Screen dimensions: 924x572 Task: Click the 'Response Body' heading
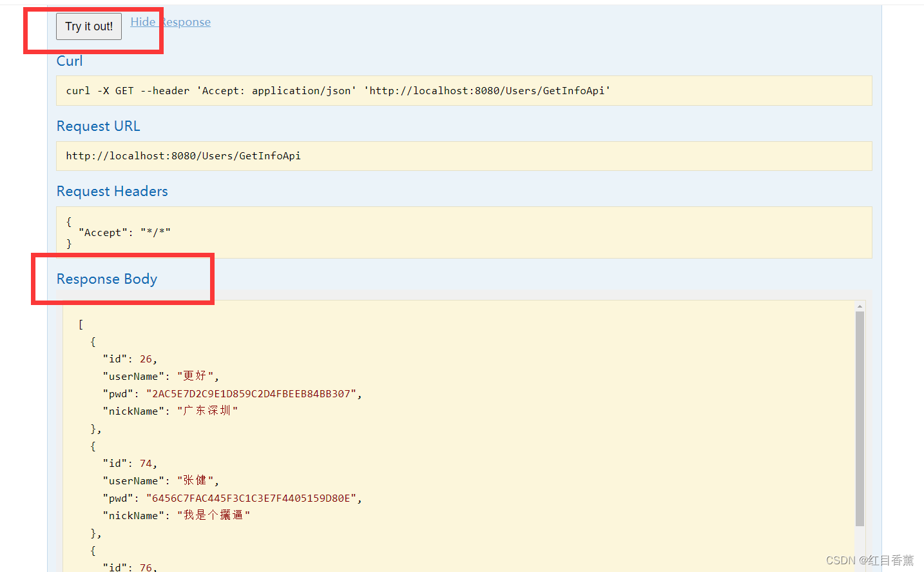(107, 279)
